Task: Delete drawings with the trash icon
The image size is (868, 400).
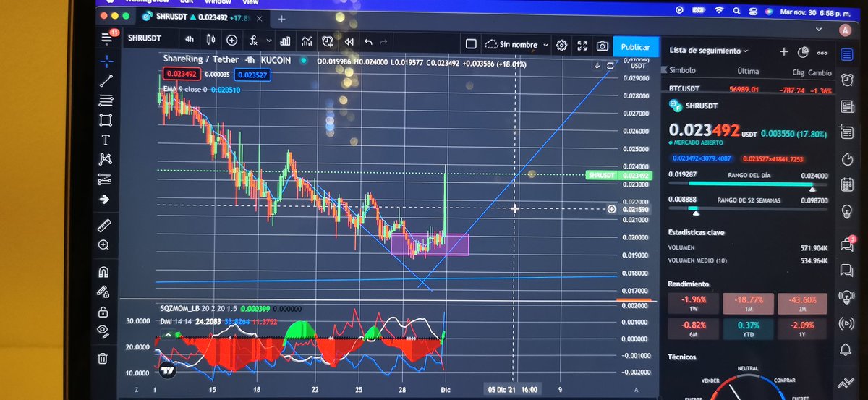Action: [x=103, y=358]
